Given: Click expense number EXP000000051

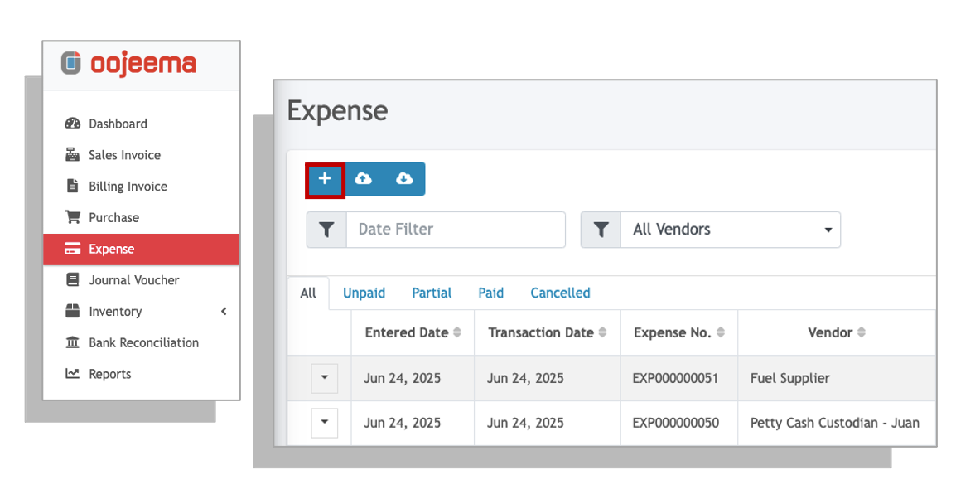Looking at the screenshot, I should tap(675, 378).
